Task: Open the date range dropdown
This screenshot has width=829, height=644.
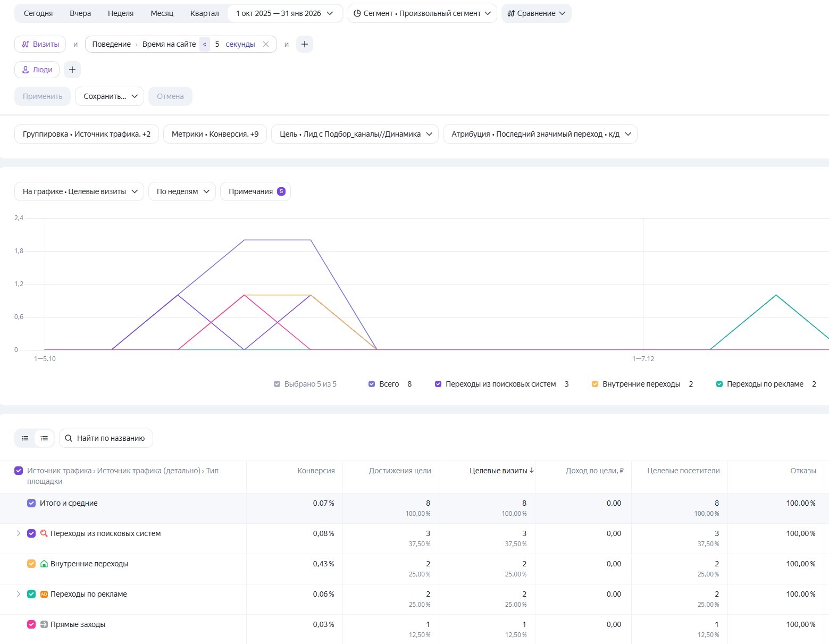Action: click(284, 13)
